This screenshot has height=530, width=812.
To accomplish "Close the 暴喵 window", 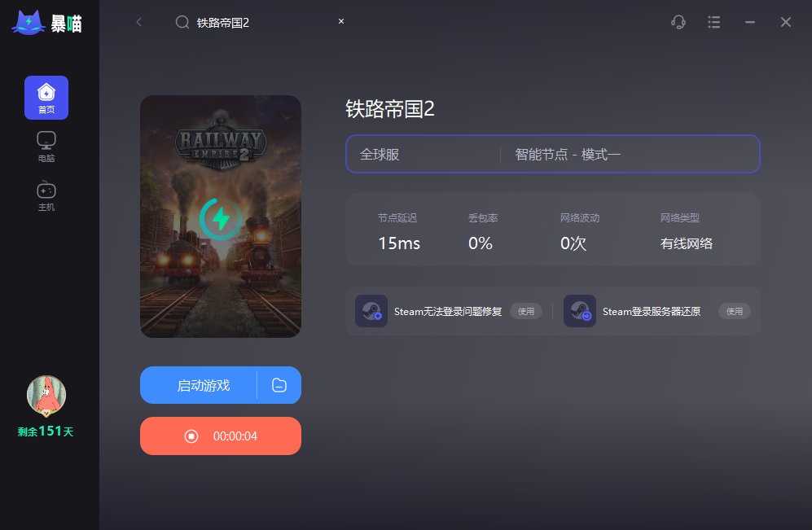I will click(x=786, y=22).
